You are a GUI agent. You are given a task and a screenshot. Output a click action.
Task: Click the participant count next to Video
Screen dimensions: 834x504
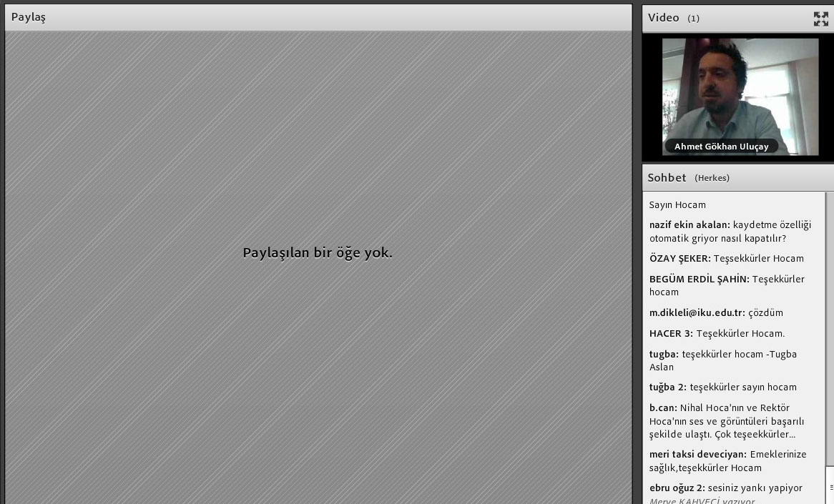pyautogui.click(x=693, y=19)
